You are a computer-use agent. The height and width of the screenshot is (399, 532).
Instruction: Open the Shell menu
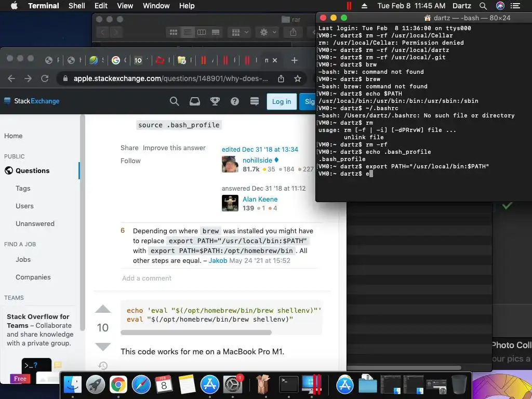(x=77, y=6)
